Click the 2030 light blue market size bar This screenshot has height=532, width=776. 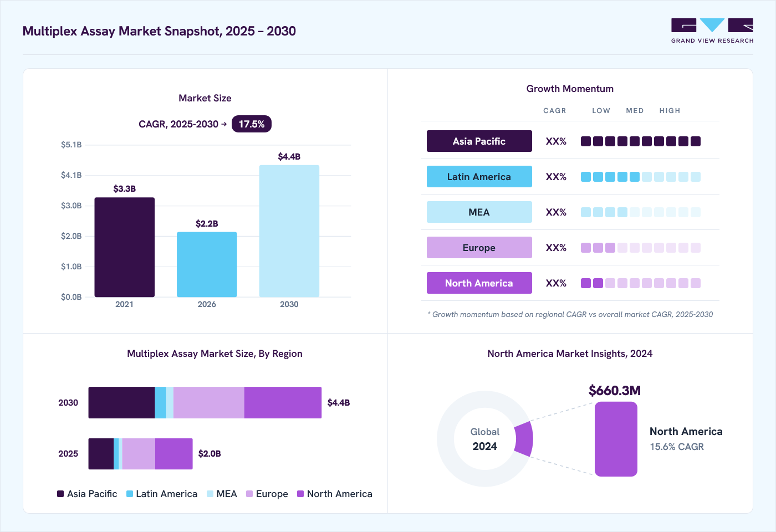[x=289, y=231]
